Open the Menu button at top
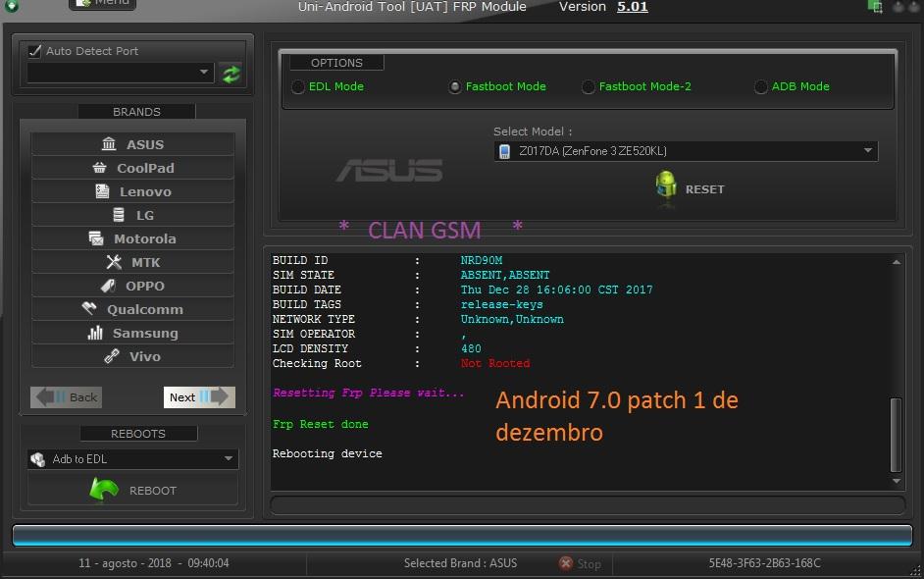Viewport: 924px width, 579px height. click(x=103, y=4)
